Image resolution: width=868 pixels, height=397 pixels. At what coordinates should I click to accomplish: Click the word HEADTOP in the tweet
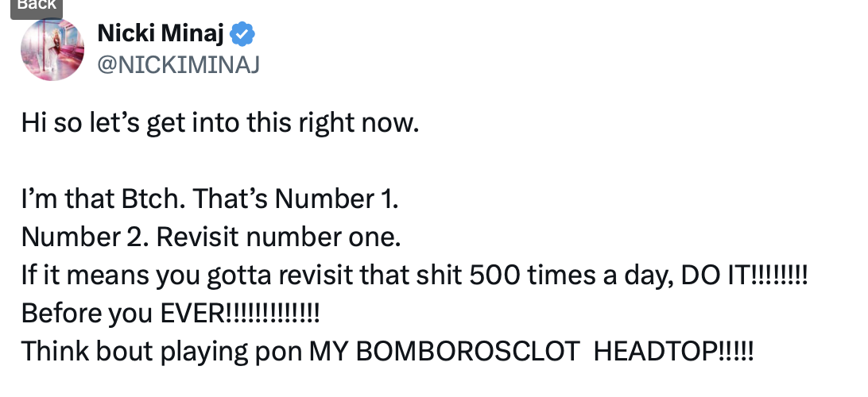(656, 351)
